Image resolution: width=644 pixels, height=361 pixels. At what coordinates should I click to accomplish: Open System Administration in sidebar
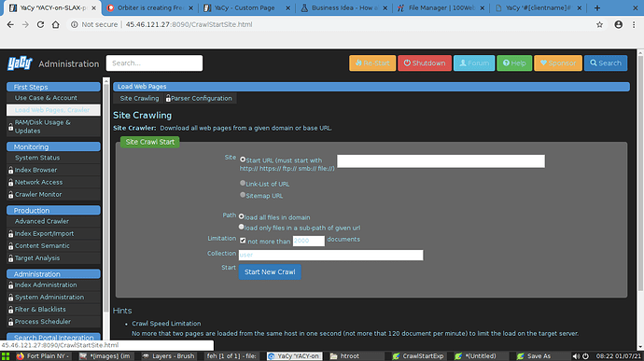tap(53, 298)
